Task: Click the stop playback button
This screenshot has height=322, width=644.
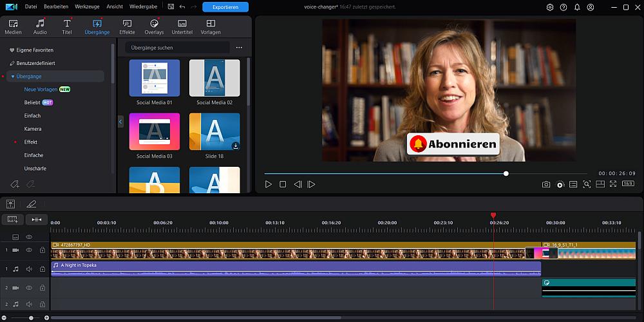Action: point(283,184)
